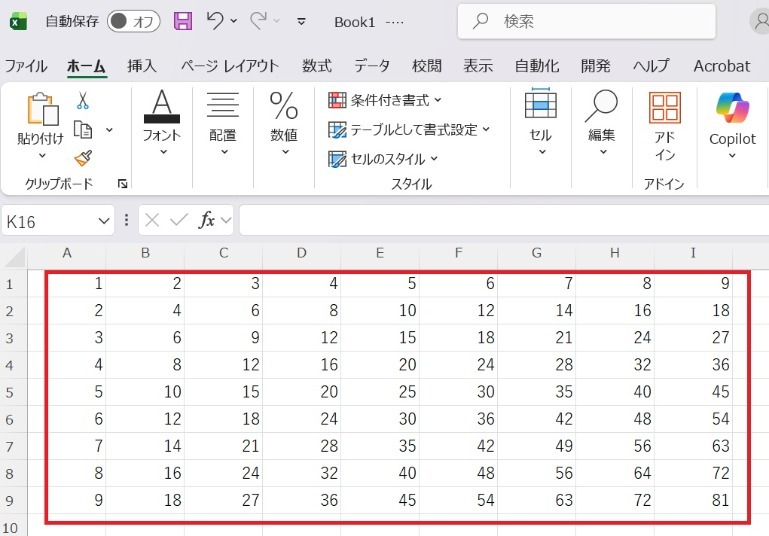The width and height of the screenshot is (769, 536).
Task: Click the Select All corner triangle
Action: click(x=13, y=257)
